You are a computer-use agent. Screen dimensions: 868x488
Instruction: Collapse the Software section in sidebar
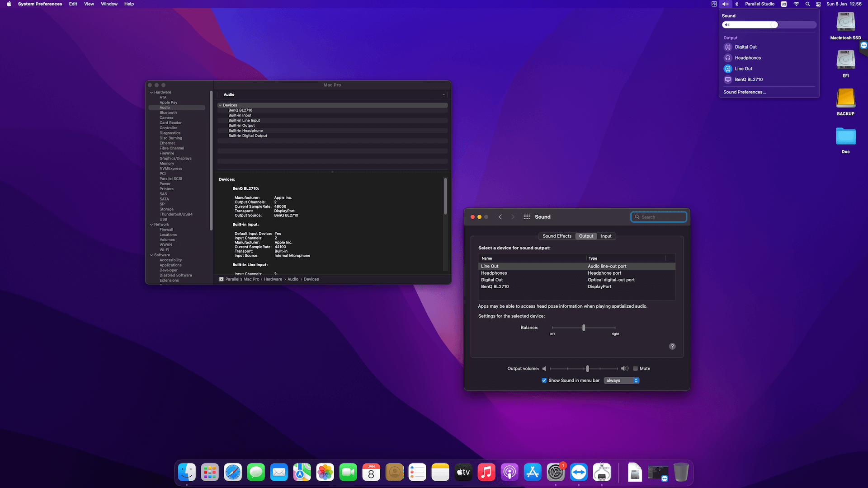[151, 255]
